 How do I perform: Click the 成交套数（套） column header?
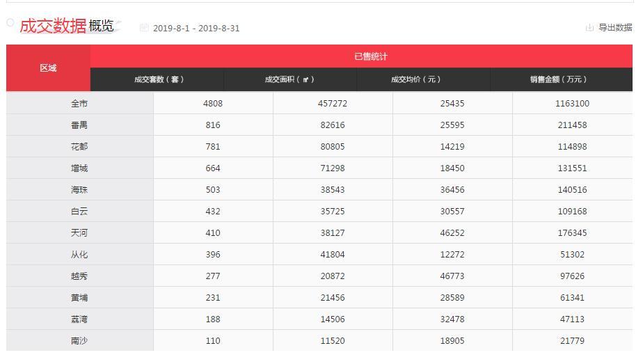(x=159, y=79)
